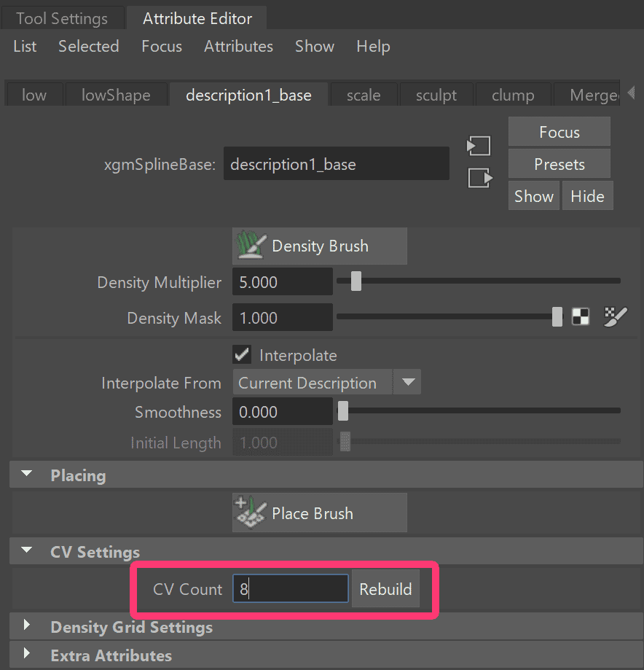Screen dimensions: 644x670
Task: Collapse the Placing section
Action: point(27,474)
